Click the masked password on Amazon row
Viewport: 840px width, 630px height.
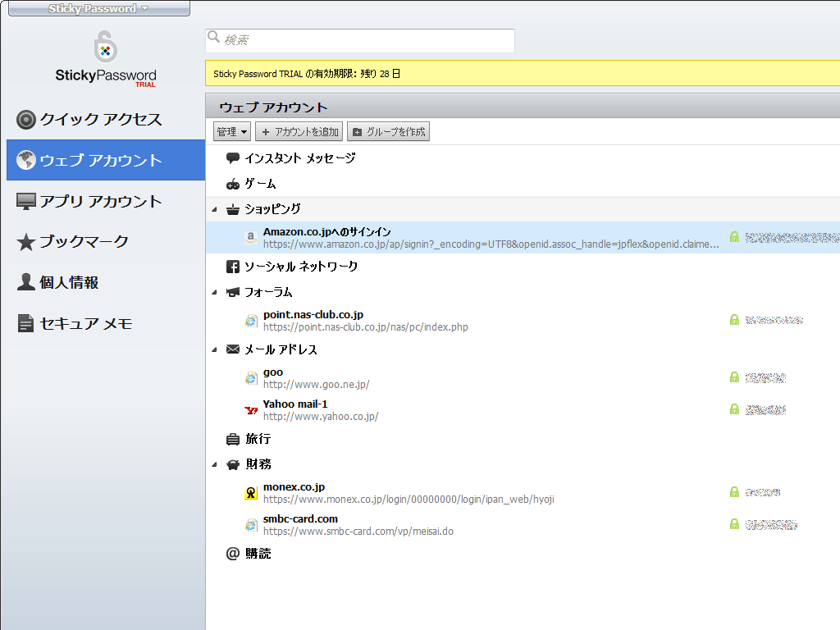792,237
